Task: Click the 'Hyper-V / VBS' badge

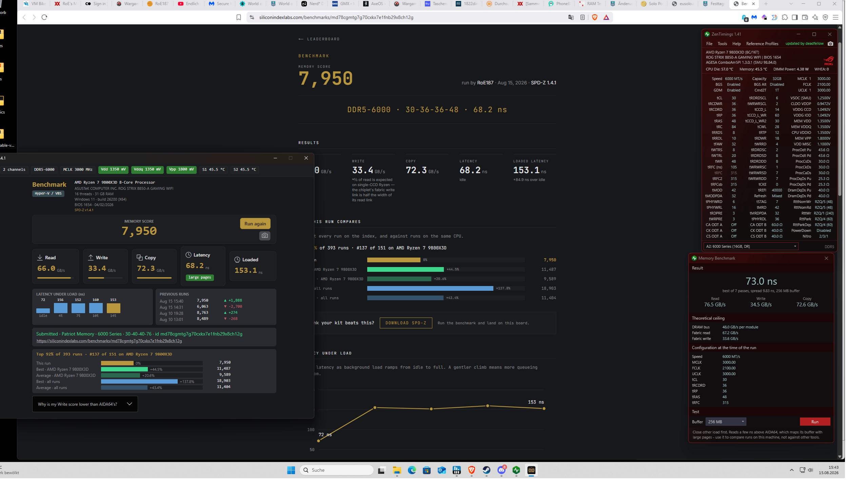Action: point(48,194)
